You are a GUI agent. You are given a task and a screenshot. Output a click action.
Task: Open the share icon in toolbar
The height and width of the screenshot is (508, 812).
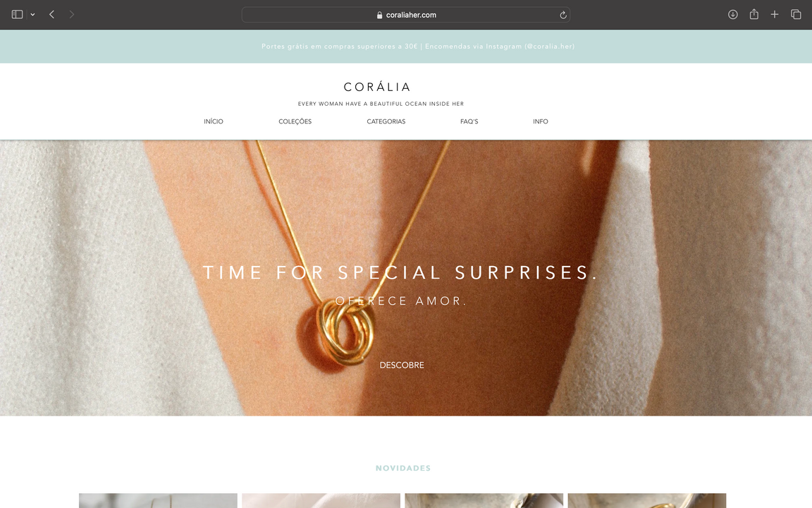pyautogui.click(x=754, y=15)
